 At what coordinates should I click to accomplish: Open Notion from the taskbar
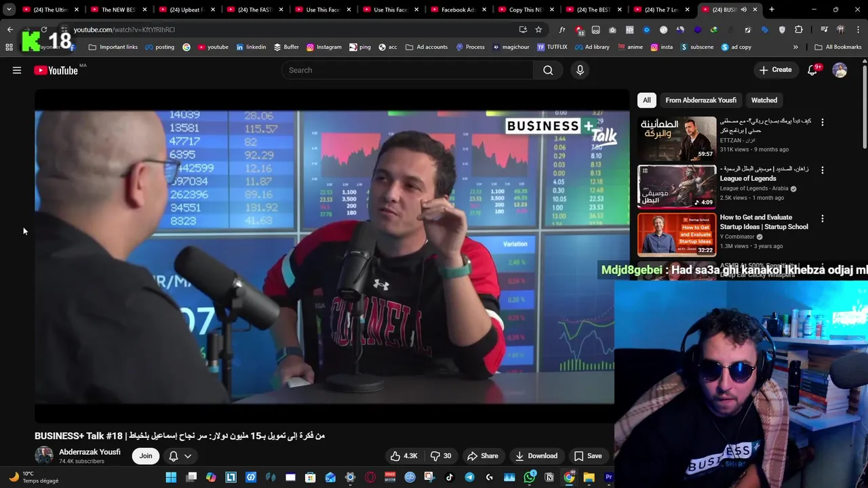pyautogui.click(x=549, y=477)
